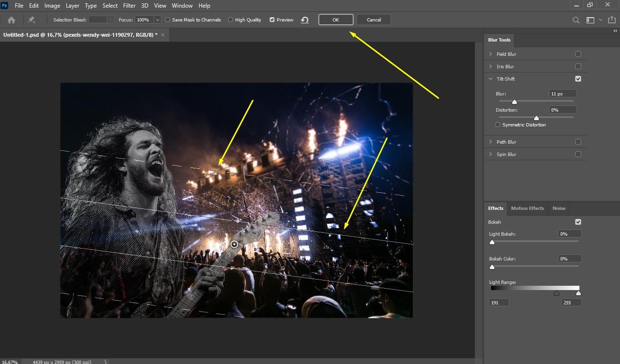
Task: Check the High Quality option
Action: pos(231,20)
